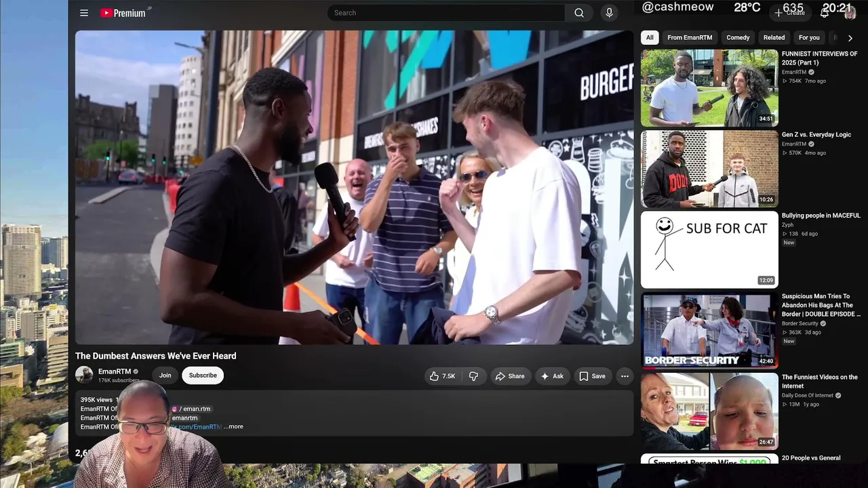Image resolution: width=868 pixels, height=488 pixels.
Task: Open the Border Security channel name
Action: [800, 324]
